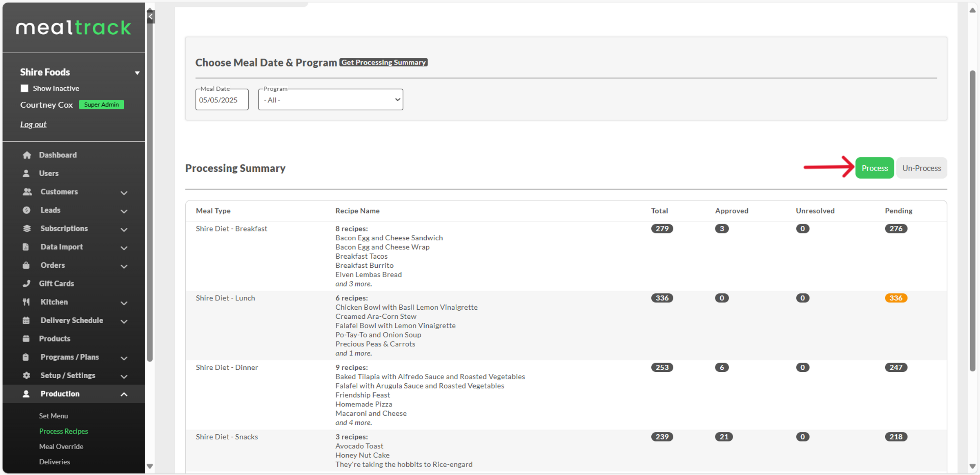Viewport: 980px width, 475px height.
Task: Click the Products box icon
Action: [26, 339]
